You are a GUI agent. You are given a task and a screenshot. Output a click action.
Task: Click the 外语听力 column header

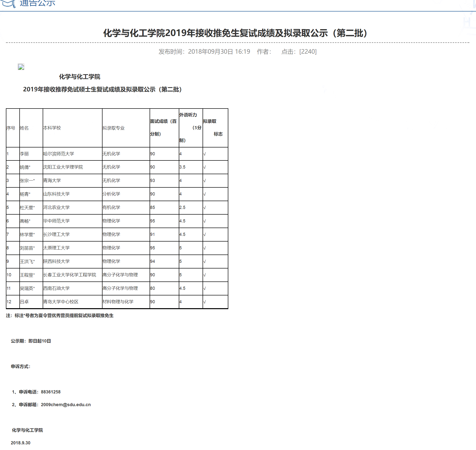(x=191, y=128)
